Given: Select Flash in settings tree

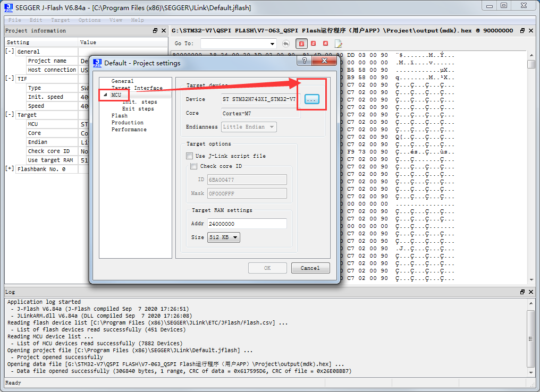Looking at the screenshot, I should coord(120,116).
